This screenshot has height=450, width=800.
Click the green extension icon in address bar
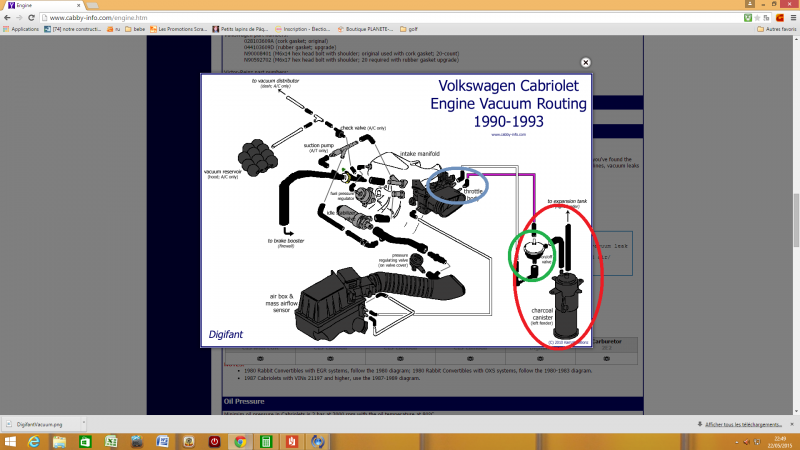click(x=747, y=17)
